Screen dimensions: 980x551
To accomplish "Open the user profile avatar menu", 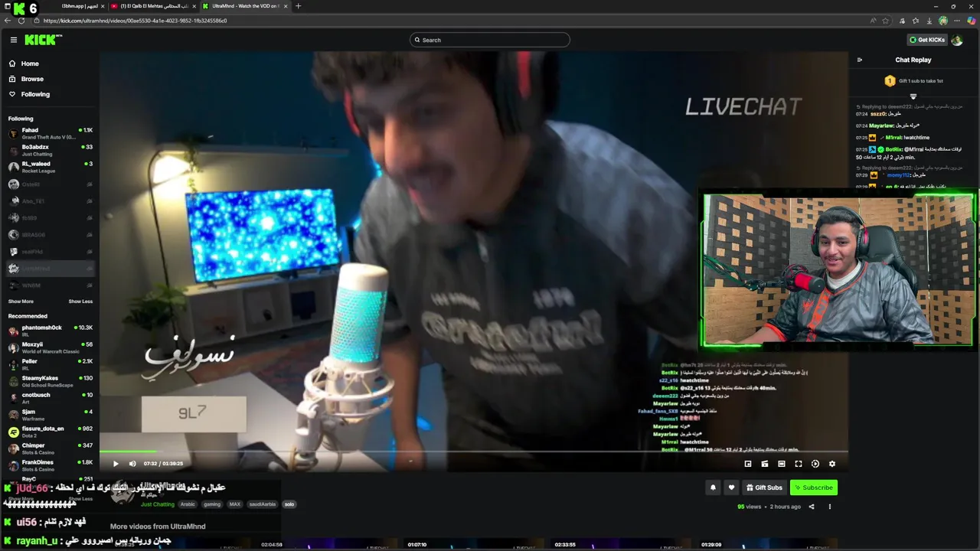I will click(x=957, y=40).
